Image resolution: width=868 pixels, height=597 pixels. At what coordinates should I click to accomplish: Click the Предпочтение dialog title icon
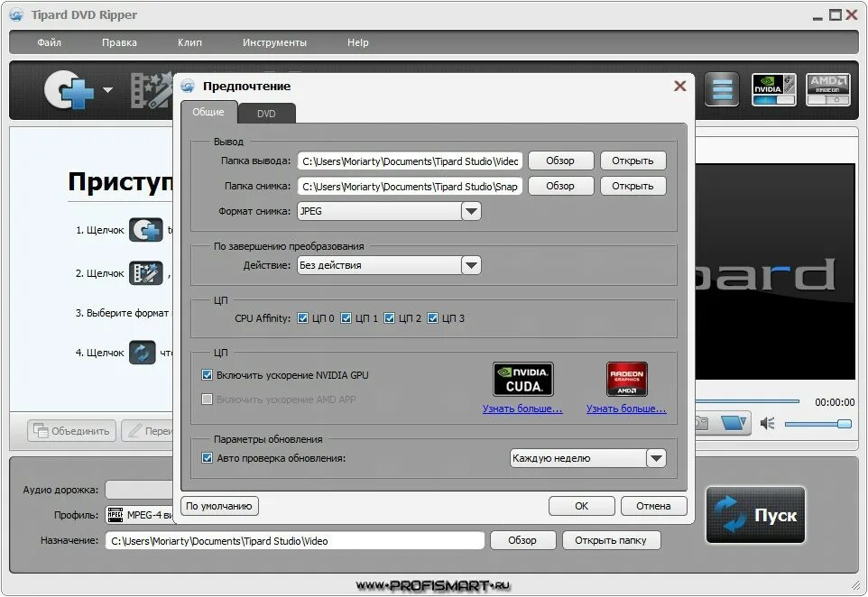[189, 86]
